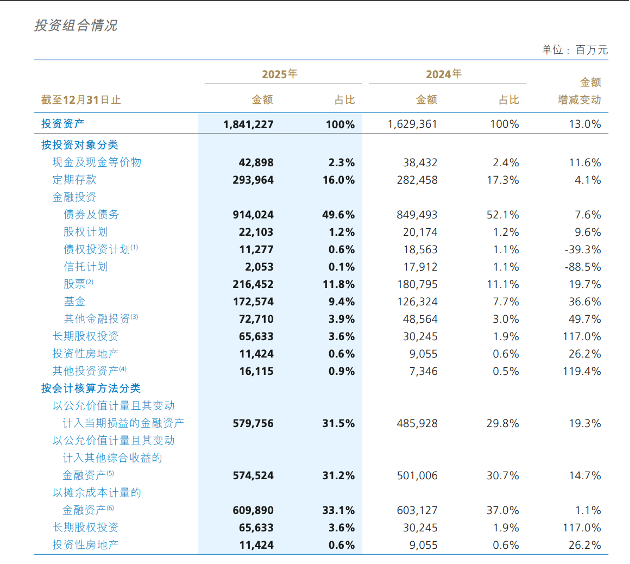Select the 债券及债务 row label

tap(91, 215)
